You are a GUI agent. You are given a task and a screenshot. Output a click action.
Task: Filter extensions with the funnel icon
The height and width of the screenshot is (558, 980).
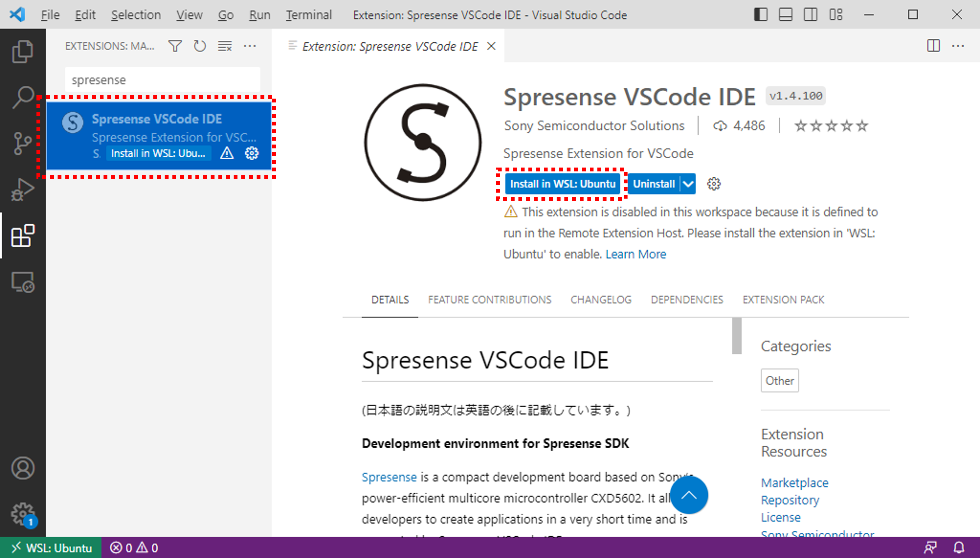tap(175, 46)
